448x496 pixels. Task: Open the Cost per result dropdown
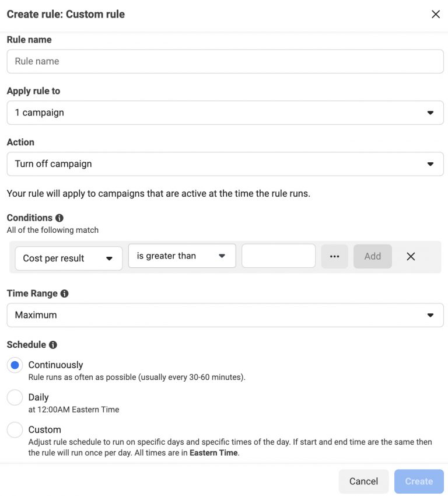click(67, 259)
